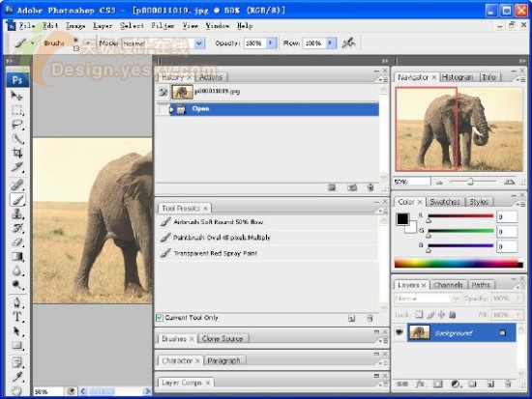This screenshot has width=532, height=399.
Task: Click the Navigator zoom slider handle
Action: pyautogui.click(x=470, y=182)
